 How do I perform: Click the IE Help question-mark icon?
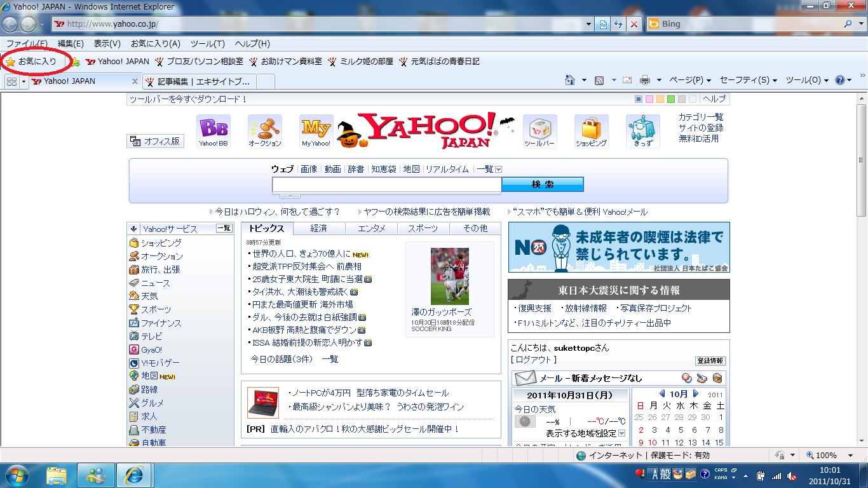click(840, 80)
